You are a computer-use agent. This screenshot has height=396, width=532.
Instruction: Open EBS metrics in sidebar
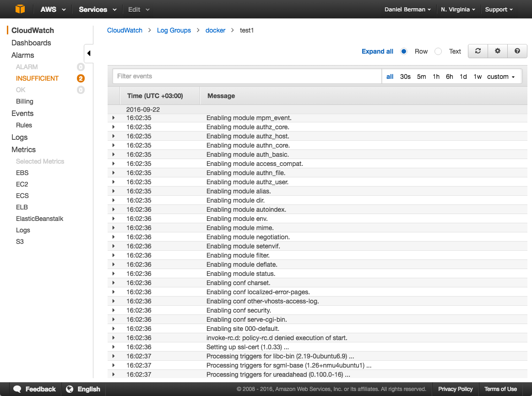tap(22, 173)
